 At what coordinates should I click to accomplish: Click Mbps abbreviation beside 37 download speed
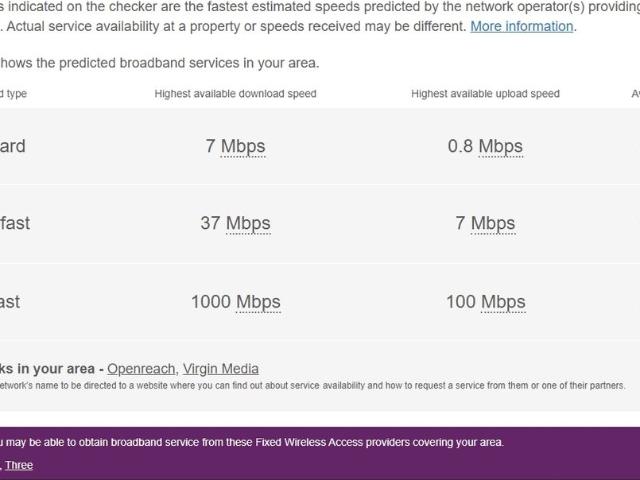click(248, 223)
